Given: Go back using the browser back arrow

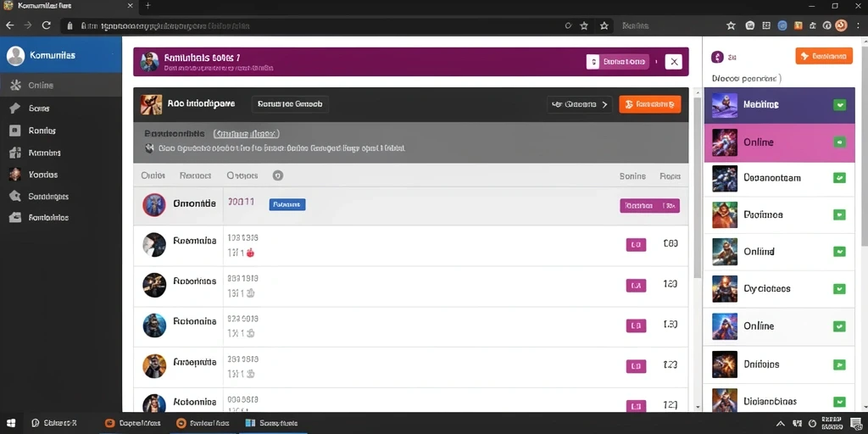Looking at the screenshot, I should click(10, 25).
